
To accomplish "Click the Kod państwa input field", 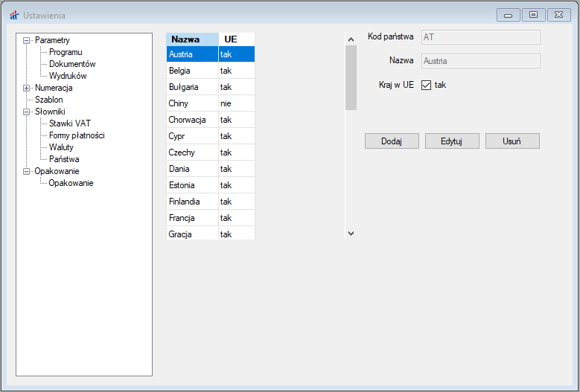I will coord(480,37).
